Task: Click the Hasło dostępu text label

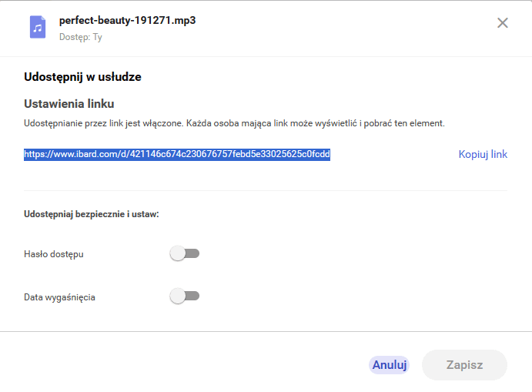Action: [54, 254]
